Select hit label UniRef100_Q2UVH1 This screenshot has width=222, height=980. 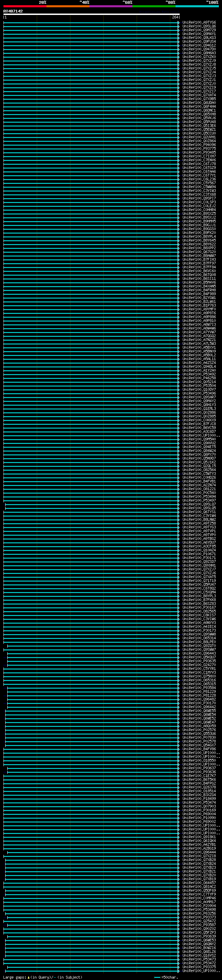(199, 137)
